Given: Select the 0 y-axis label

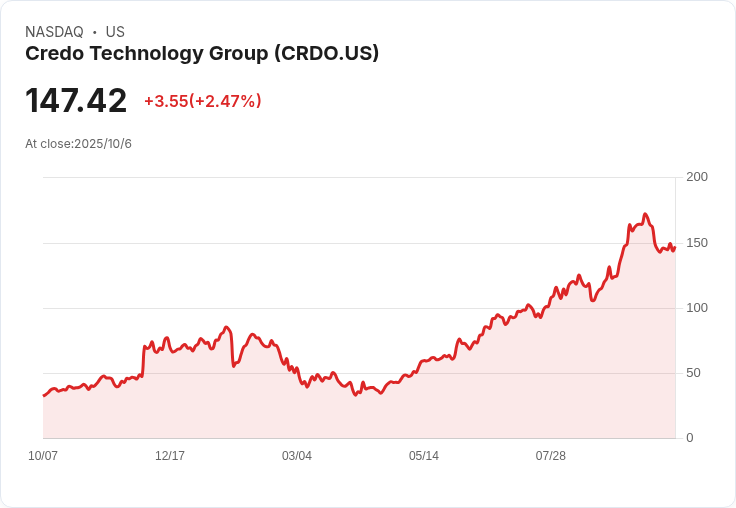Looking at the screenshot, I should 690,438.
